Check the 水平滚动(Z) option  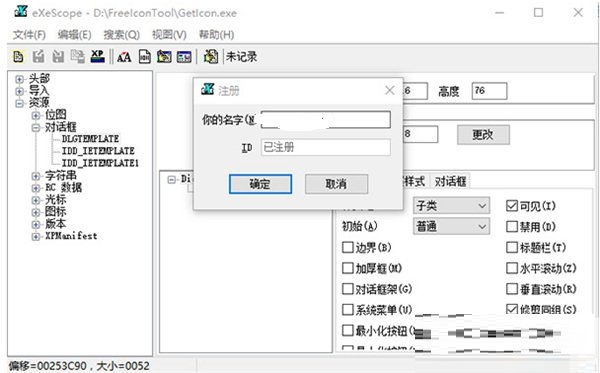(512, 268)
